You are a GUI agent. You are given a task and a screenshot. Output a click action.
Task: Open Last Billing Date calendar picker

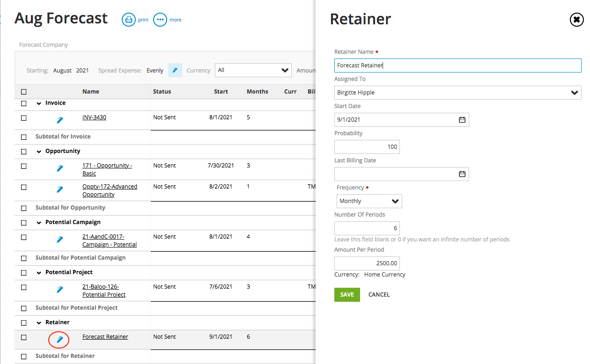click(462, 174)
